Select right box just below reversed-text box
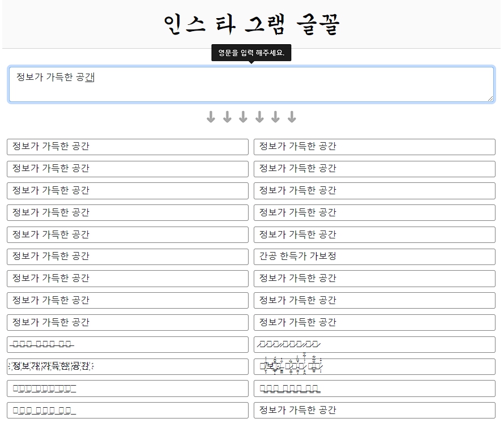This screenshot has width=504, height=427. click(374, 279)
